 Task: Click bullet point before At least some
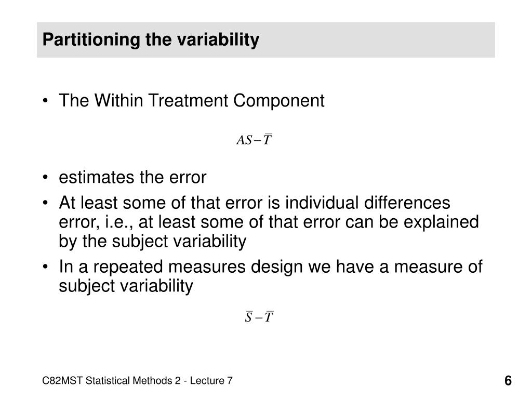pyautogui.click(x=46, y=203)
